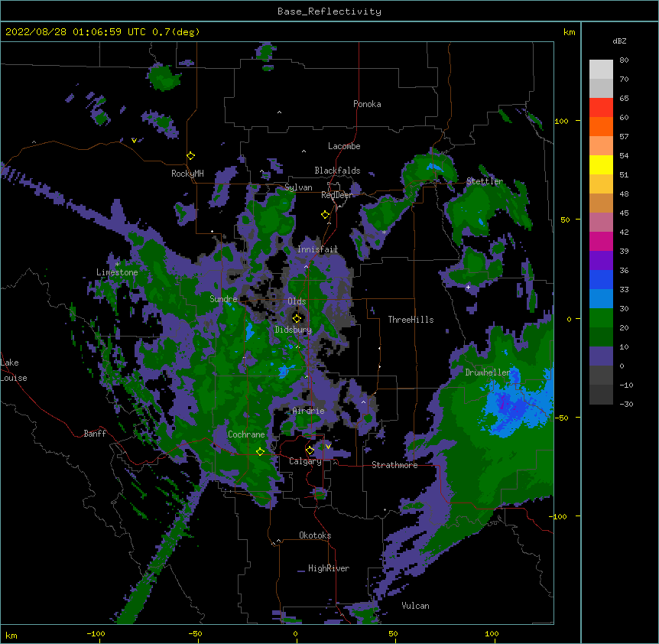Image resolution: width=659 pixels, height=644 pixels.
Task: Click the asterisk marker east of Innisfail
Action: (x=384, y=233)
